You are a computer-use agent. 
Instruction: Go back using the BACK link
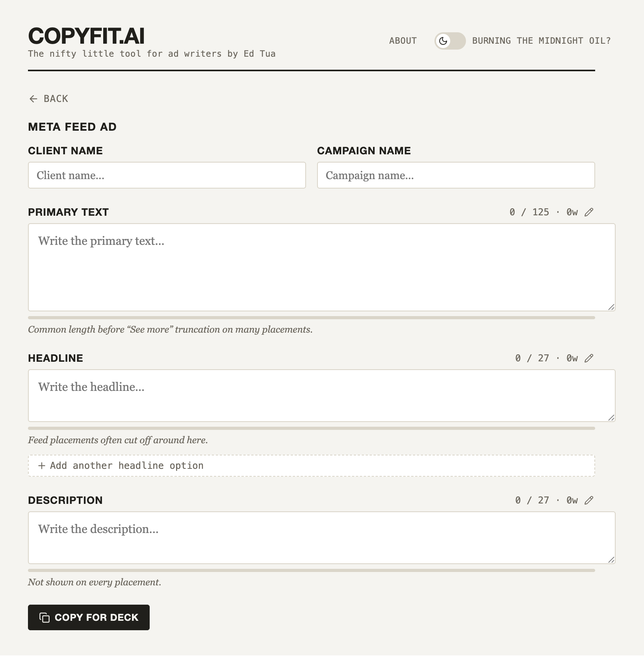[48, 99]
